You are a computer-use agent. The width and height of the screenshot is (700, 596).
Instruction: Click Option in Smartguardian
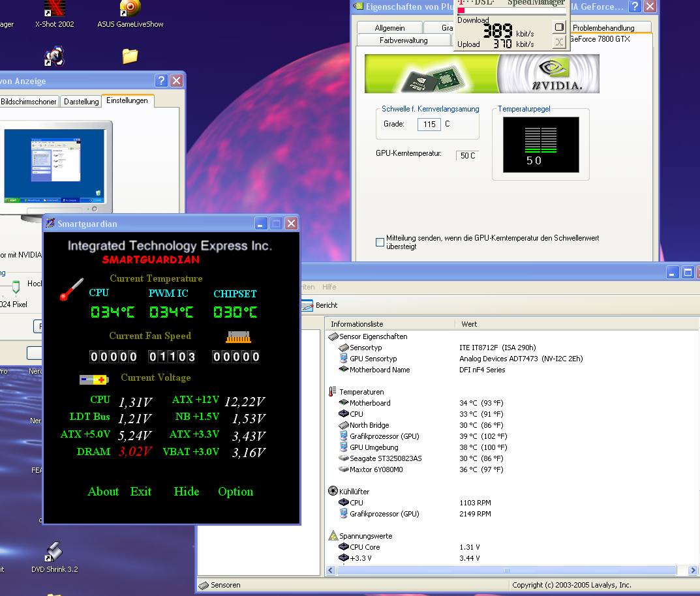point(236,492)
